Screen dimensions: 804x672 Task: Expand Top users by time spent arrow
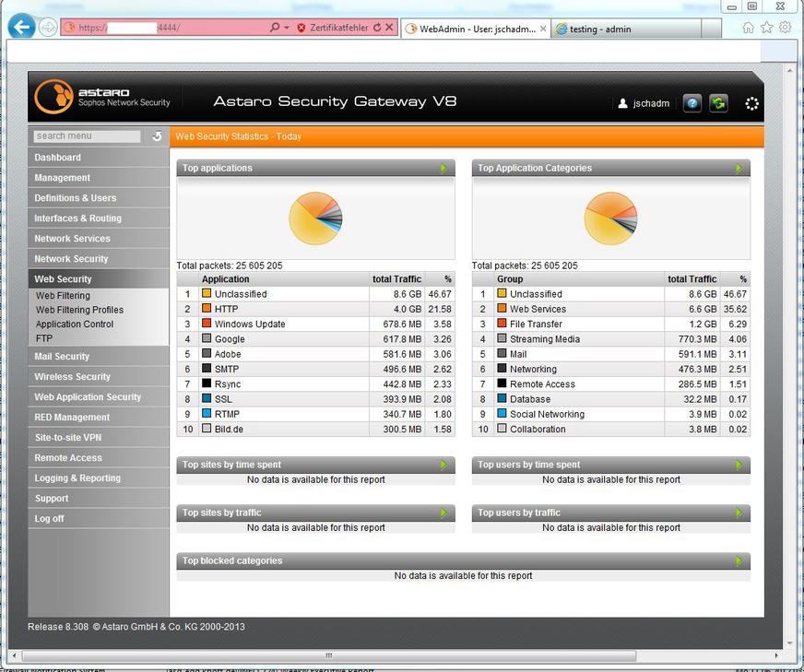pos(739,465)
